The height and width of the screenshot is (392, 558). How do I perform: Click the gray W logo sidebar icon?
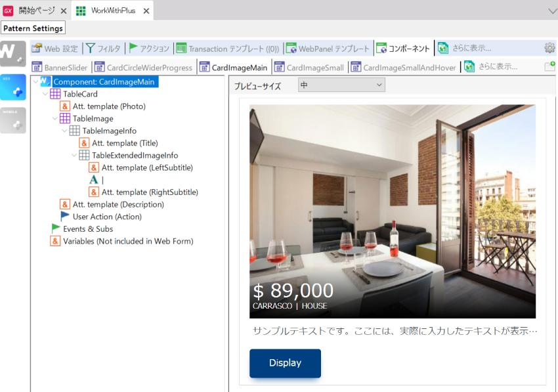13,54
